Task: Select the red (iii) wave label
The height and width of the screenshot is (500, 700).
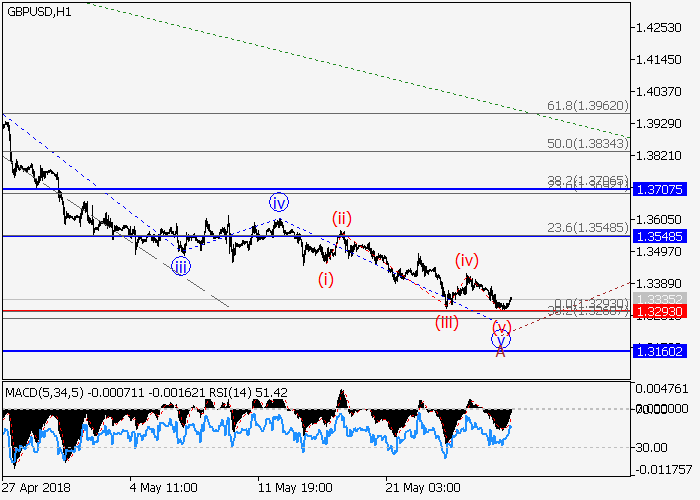Action: pos(446,321)
